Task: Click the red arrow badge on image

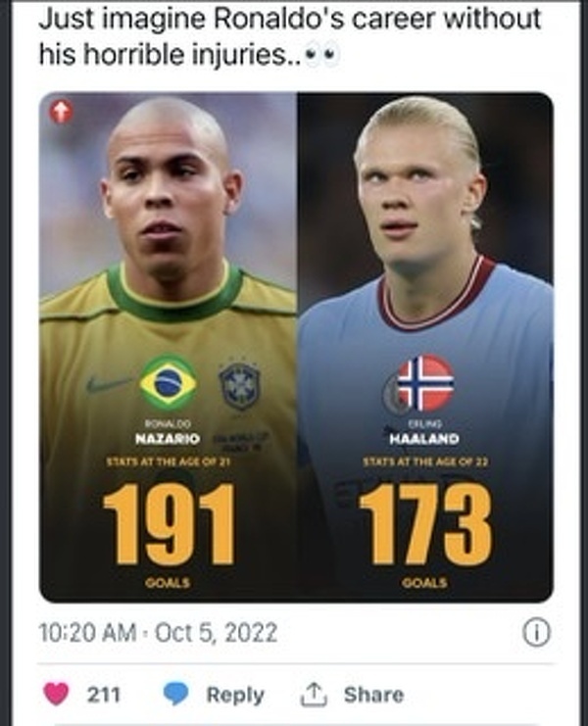Action: pos(61,113)
